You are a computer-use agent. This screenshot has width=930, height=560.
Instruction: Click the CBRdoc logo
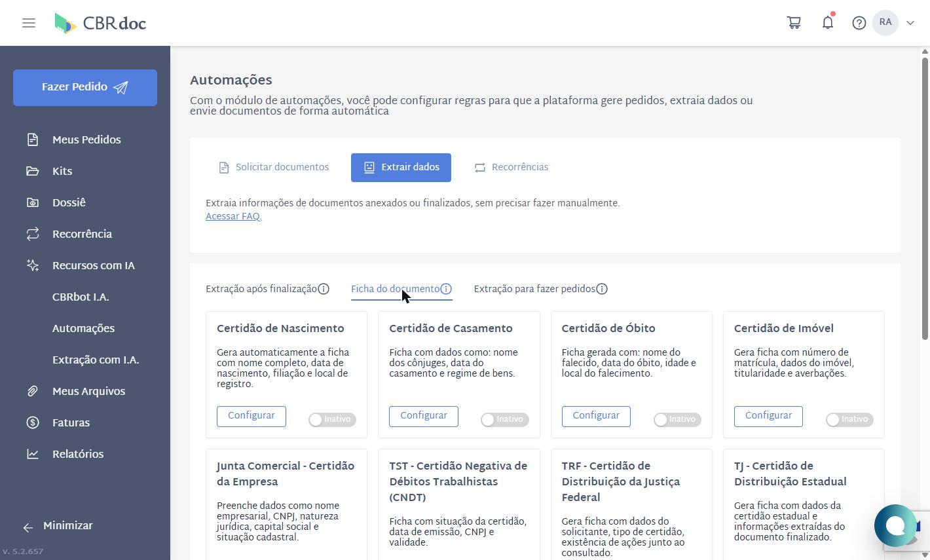[100, 23]
